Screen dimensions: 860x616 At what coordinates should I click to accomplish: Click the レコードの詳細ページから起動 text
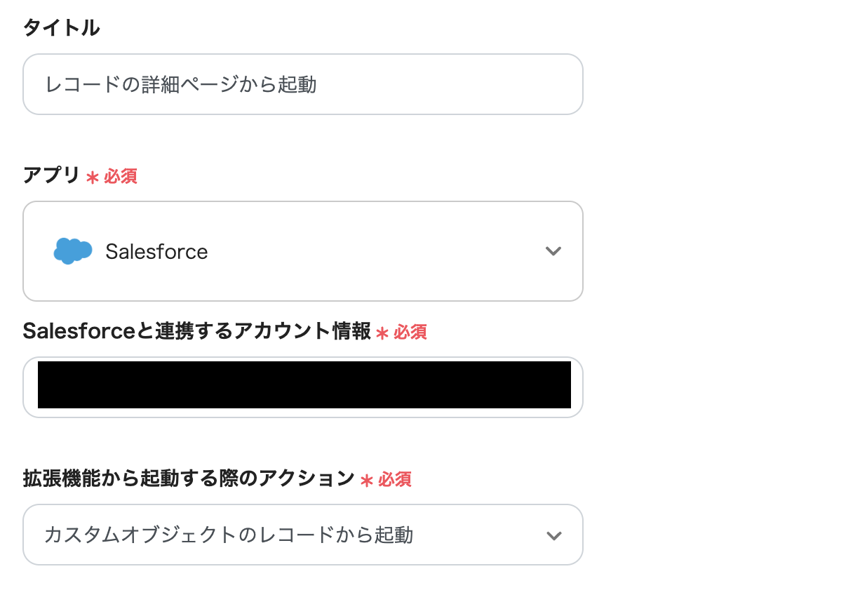pos(181,85)
